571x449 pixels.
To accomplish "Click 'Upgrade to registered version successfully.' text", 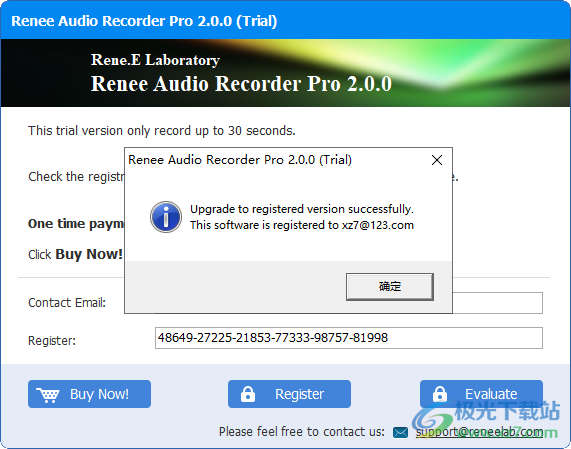I will click(x=302, y=209).
